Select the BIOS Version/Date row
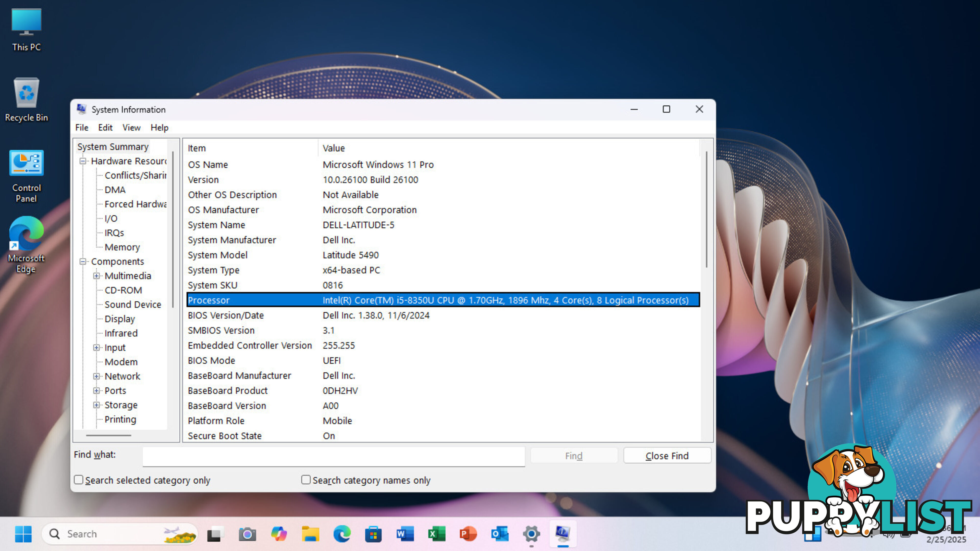 443,315
